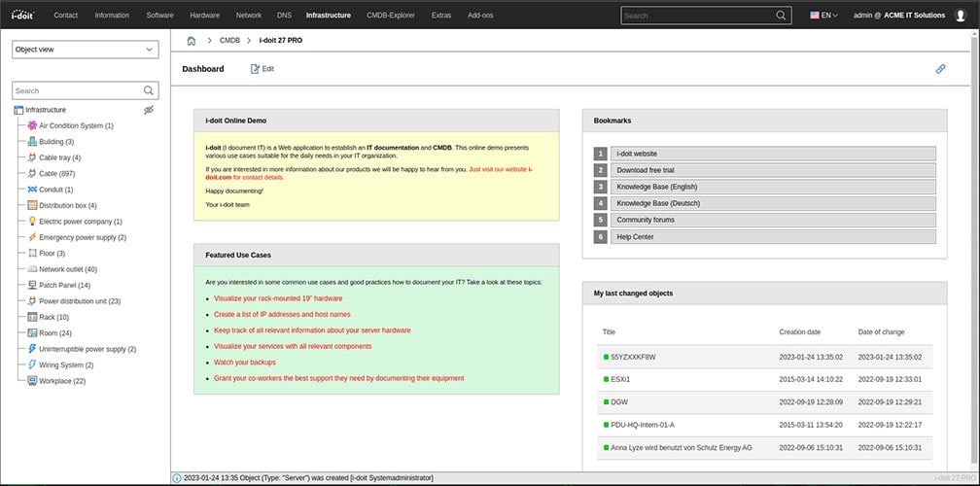
Task: Open object ESXi1 in last changed
Action: (620, 379)
